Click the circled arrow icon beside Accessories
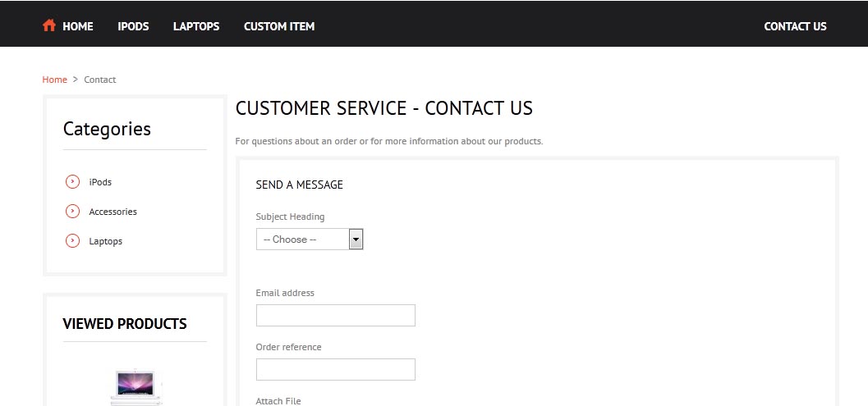This screenshot has height=406, width=868. [x=72, y=212]
